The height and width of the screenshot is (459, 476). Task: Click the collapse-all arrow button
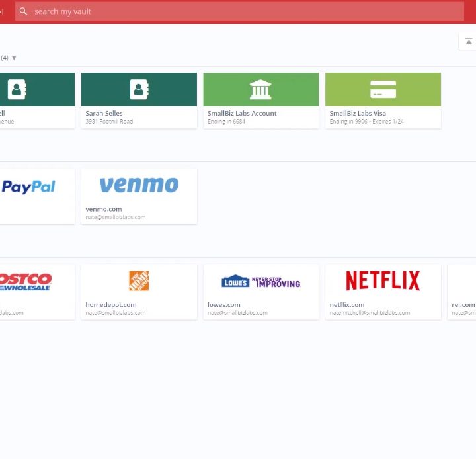click(x=469, y=42)
